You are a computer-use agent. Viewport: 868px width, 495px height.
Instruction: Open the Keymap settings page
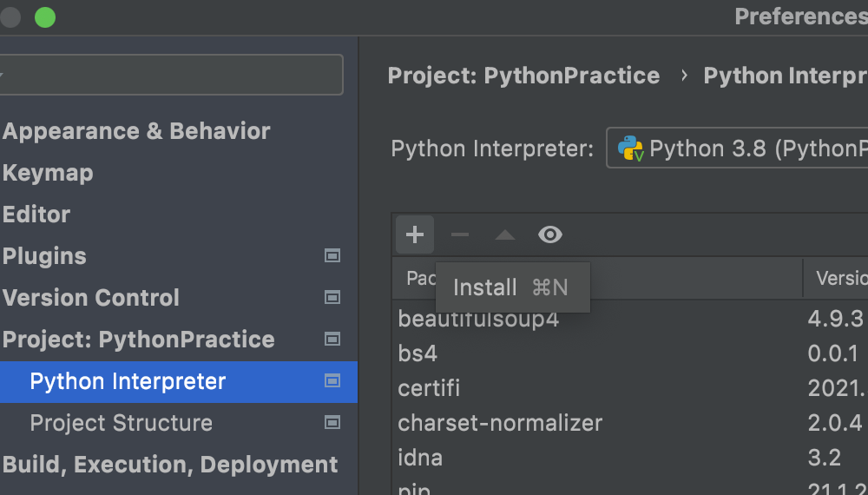point(48,173)
